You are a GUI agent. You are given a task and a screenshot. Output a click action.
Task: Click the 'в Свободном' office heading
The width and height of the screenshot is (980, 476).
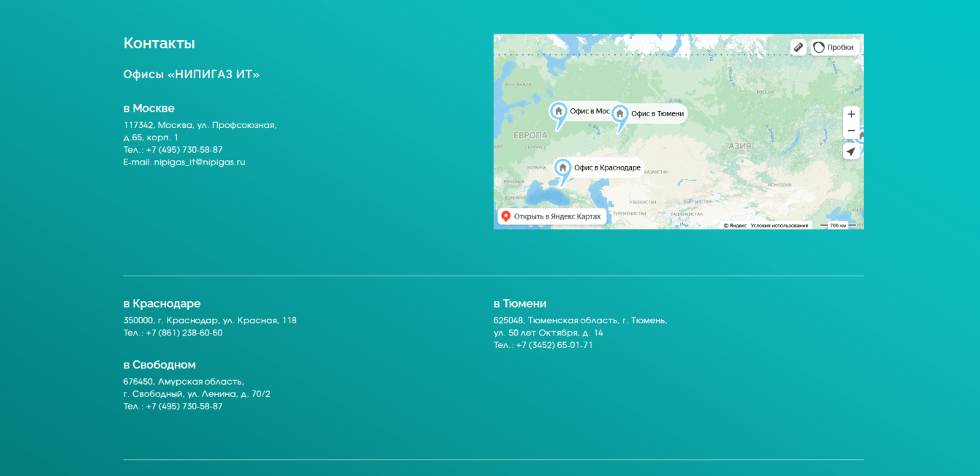tap(159, 365)
